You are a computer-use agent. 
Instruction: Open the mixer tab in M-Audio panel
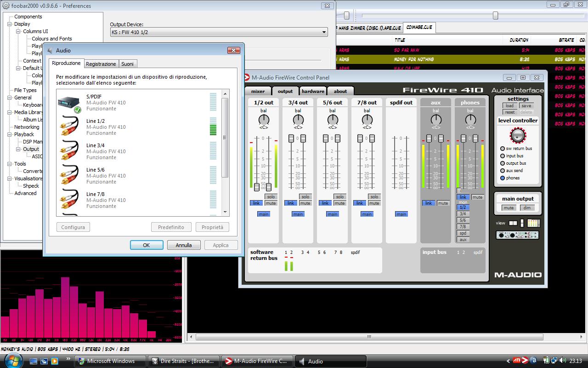coord(258,91)
